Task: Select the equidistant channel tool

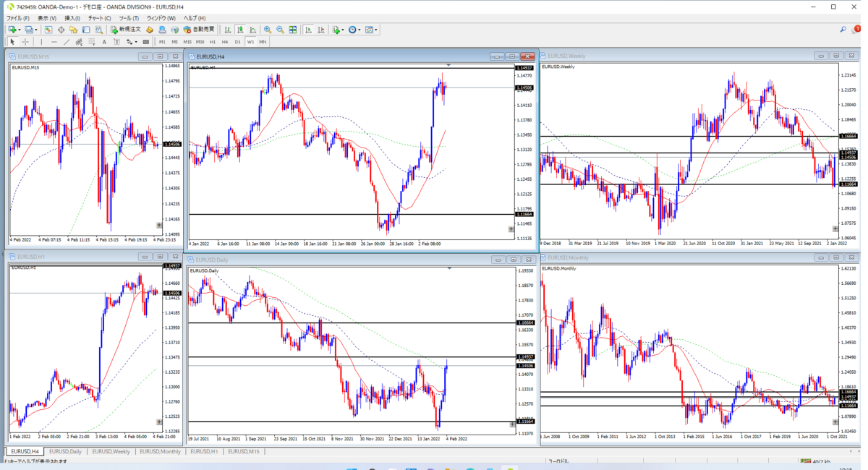Action: pyautogui.click(x=79, y=42)
